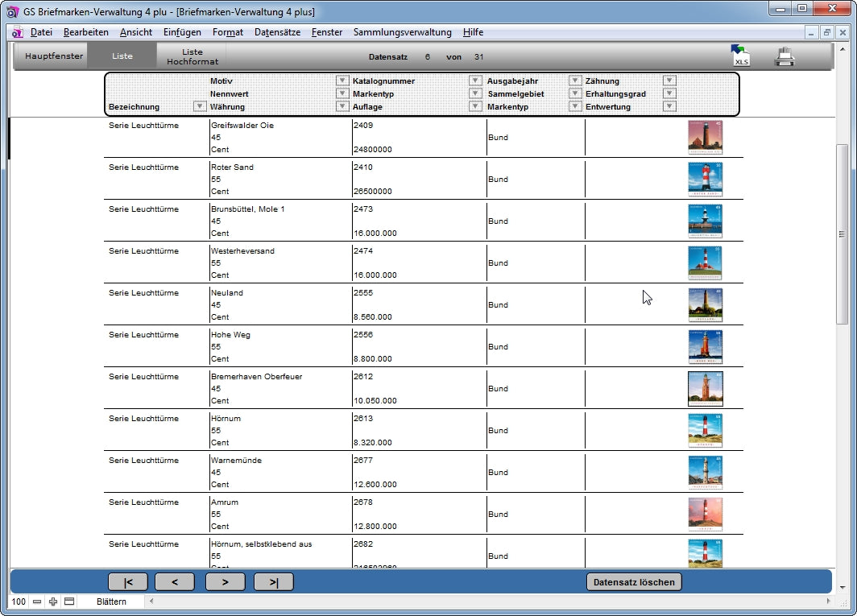Jump to the last record button
The height and width of the screenshot is (616, 857).
coord(273,581)
